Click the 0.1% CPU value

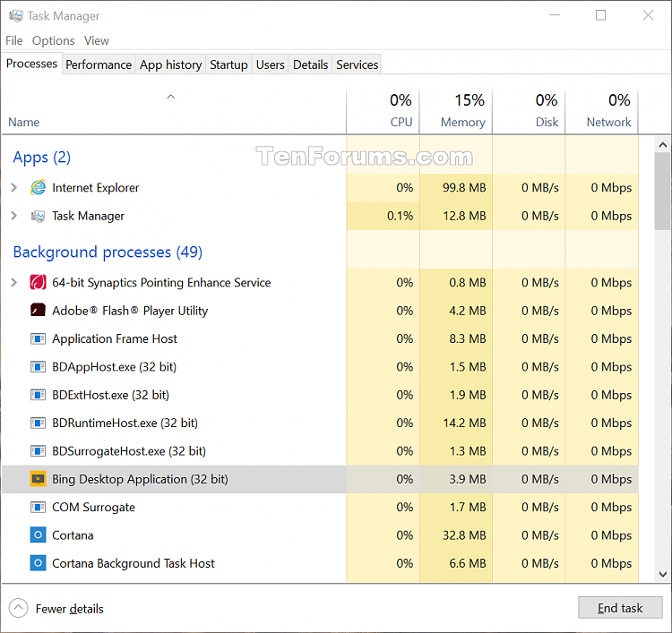(400, 216)
